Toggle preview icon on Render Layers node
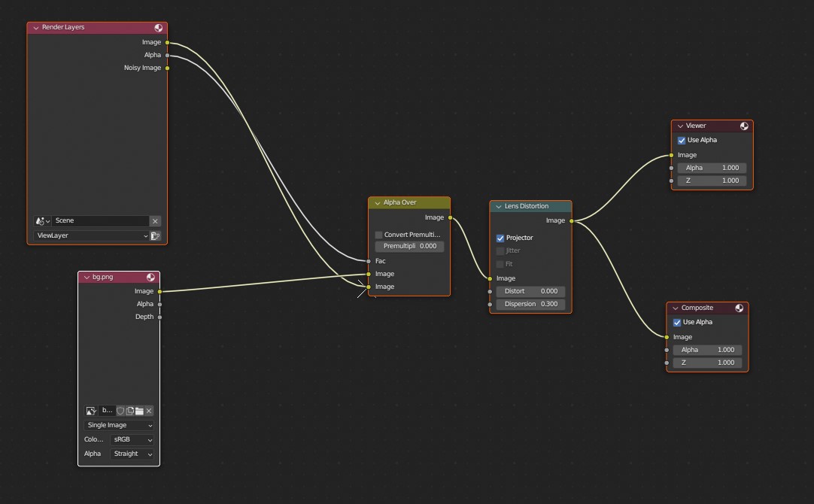814x504 pixels. coord(159,28)
